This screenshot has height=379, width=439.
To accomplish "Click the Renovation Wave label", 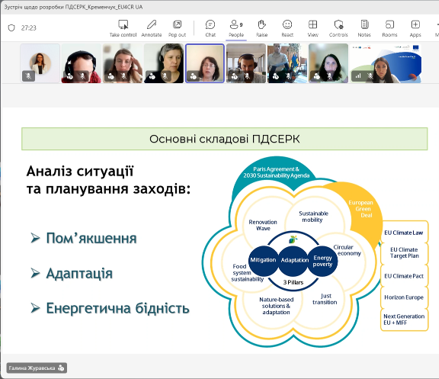I will tap(263, 225).
